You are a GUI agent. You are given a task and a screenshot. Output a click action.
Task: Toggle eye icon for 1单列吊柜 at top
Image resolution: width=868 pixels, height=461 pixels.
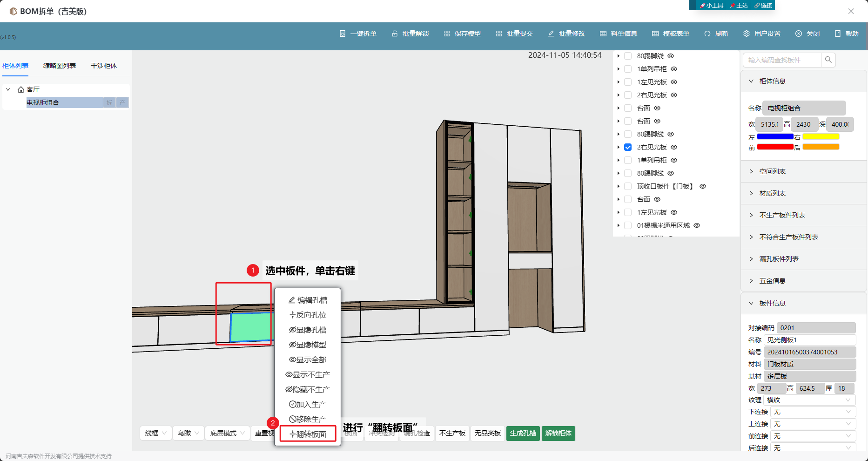pyautogui.click(x=674, y=69)
